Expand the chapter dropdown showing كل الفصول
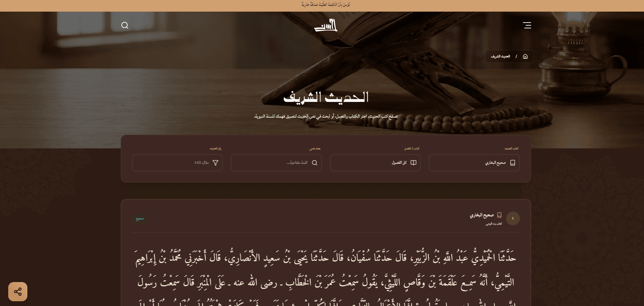The height and width of the screenshot is (306, 644). coord(375,163)
